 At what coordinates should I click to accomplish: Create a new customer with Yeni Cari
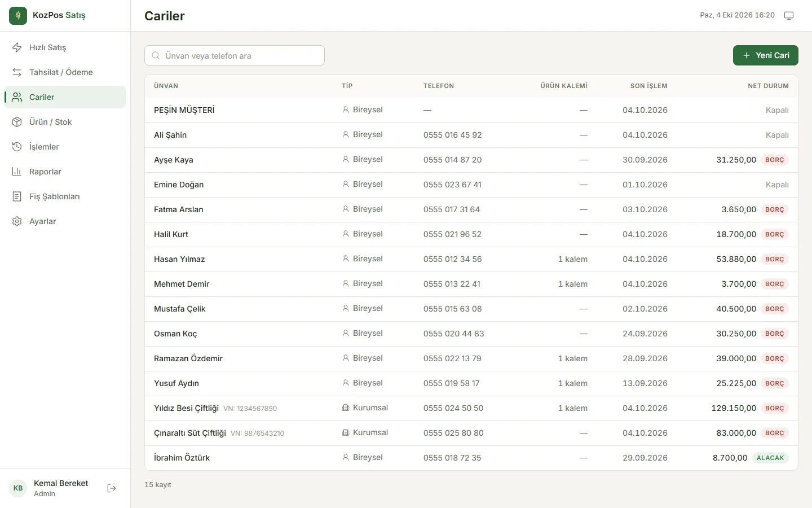coord(765,55)
